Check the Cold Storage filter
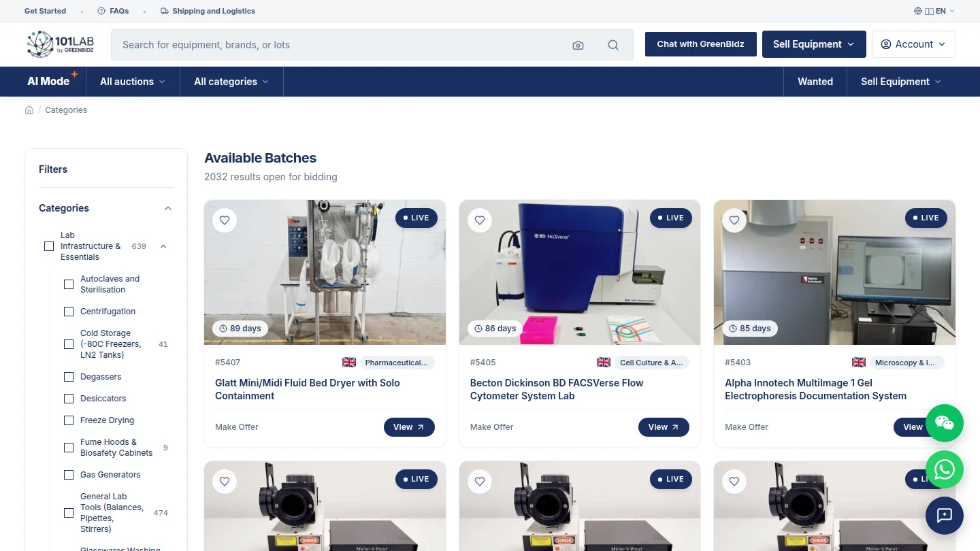Image resolution: width=980 pixels, height=551 pixels. point(69,344)
